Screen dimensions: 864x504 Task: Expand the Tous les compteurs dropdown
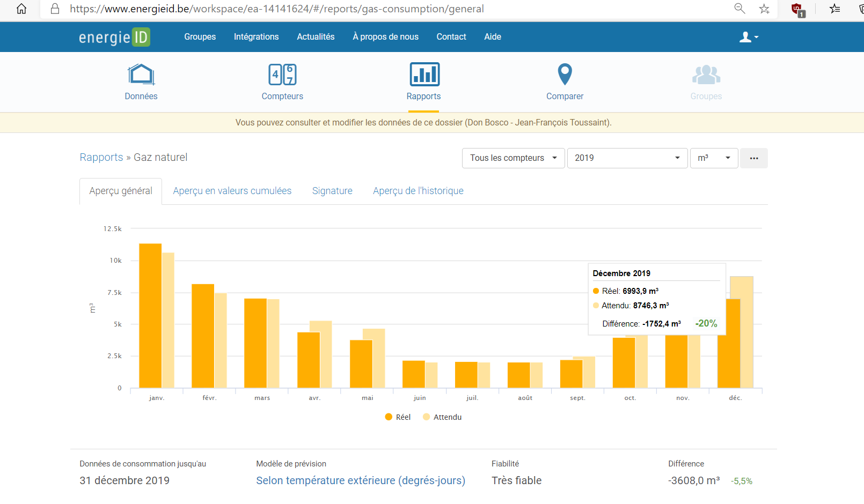point(514,158)
